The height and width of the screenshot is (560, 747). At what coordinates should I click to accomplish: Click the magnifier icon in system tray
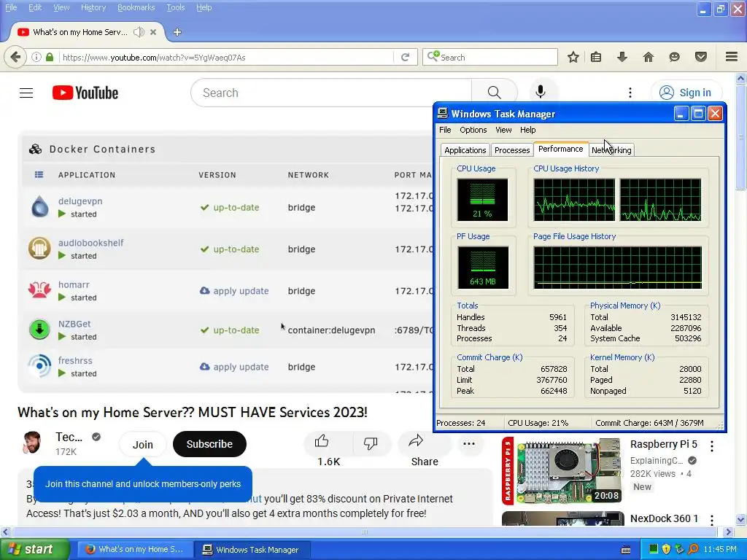(x=693, y=549)
